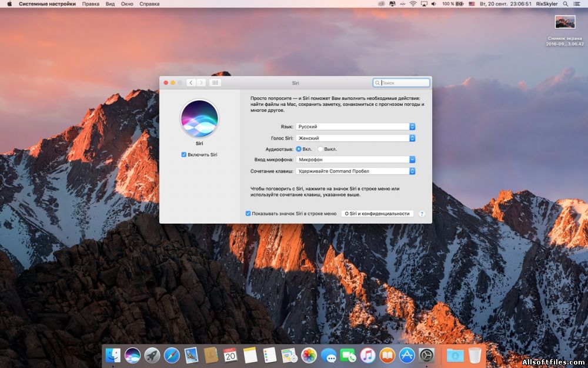The height and width of the screenshot is (368, 588).
Task: Open Spotlight search magnifier in menu bar
Action: (565, 4)
